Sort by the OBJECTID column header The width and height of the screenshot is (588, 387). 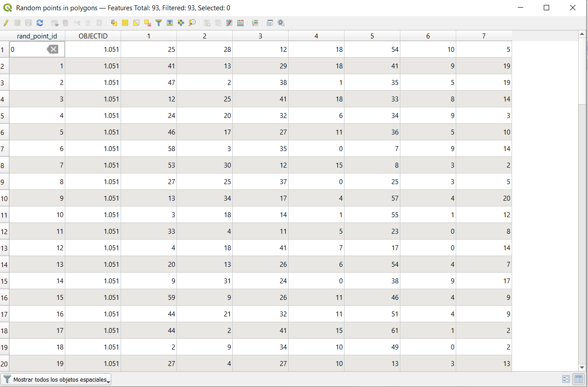point(93,36)
